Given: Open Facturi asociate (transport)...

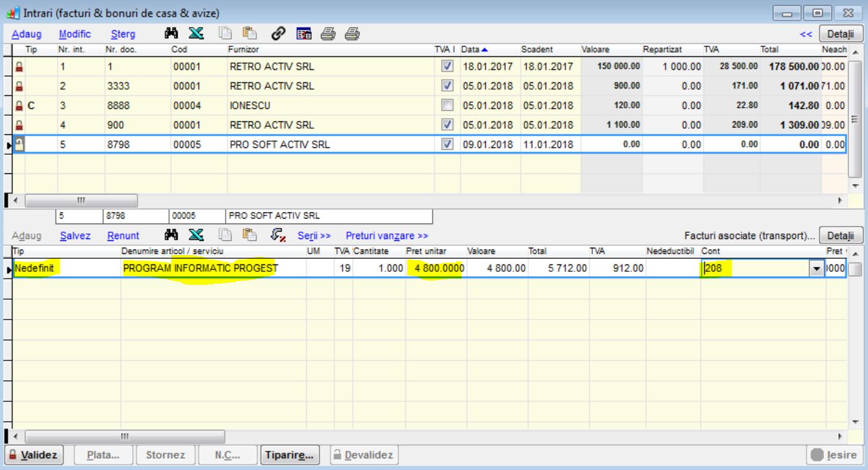Looking at the screenshot, I should coord(750,236).
